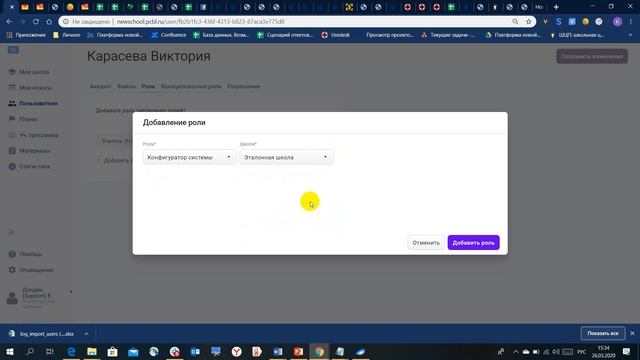Open the Windows Start menu
Image resolution: width=640 pixels, height=360 pixels.
tap(9, 351)
